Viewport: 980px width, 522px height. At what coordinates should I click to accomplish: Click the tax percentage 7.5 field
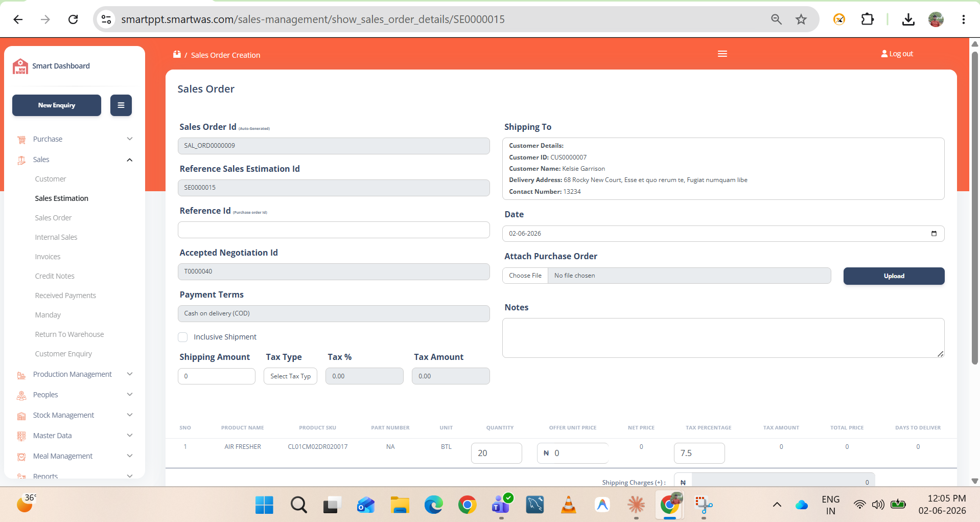pyautogui.click(x=699, y=453)
